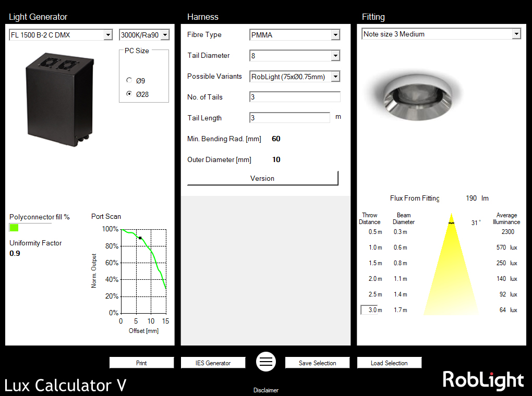Click the Version button
532x396 pixels.
(262, 178)
